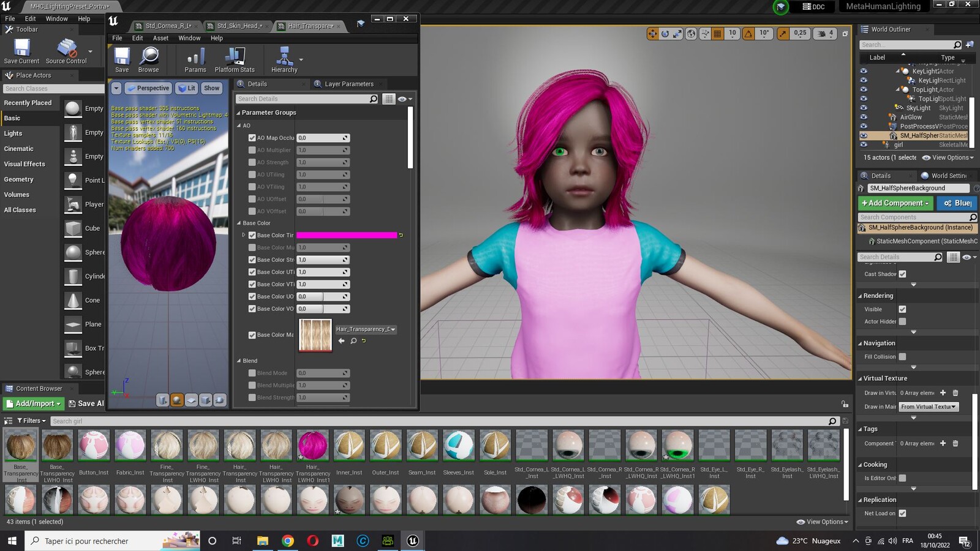This screenshot has width=980, height=551.
Task: Open Platform Stats tool
Action: click(x=235, y=60)
